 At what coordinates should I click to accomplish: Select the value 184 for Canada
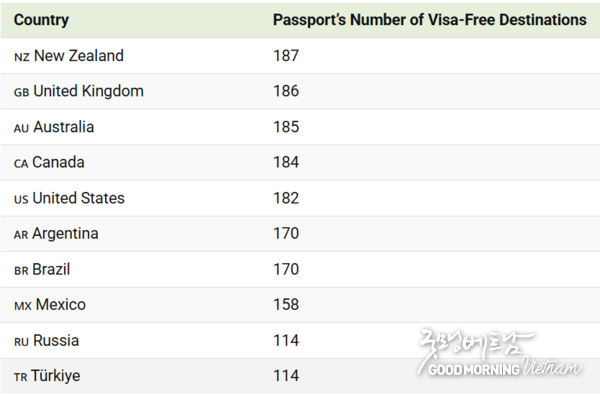pos(286,163)
